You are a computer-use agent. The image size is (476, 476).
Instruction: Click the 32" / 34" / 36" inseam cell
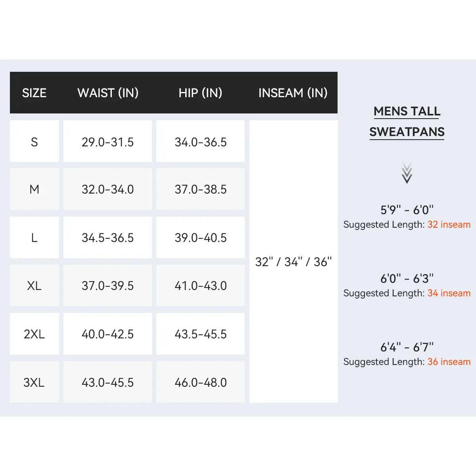pos(294,262)
